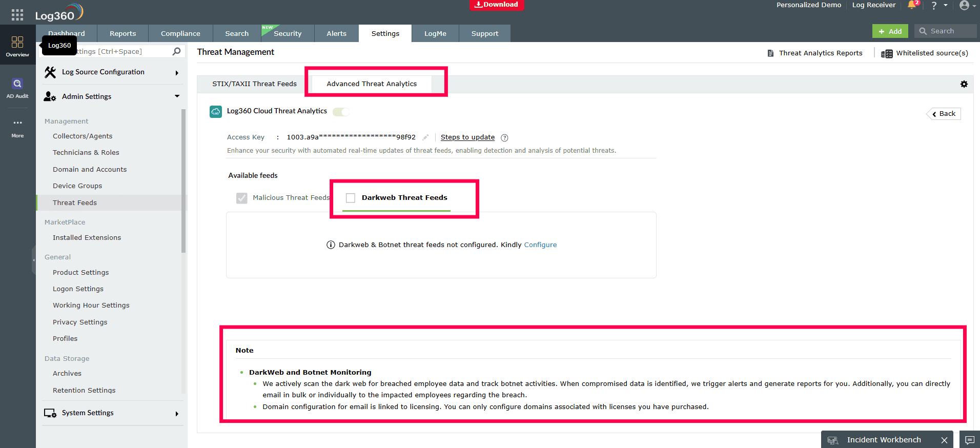Click the Log Source Configuration tools icon
Image resolution: width=980 pixels, height=448 pixels.
(50, 72)
